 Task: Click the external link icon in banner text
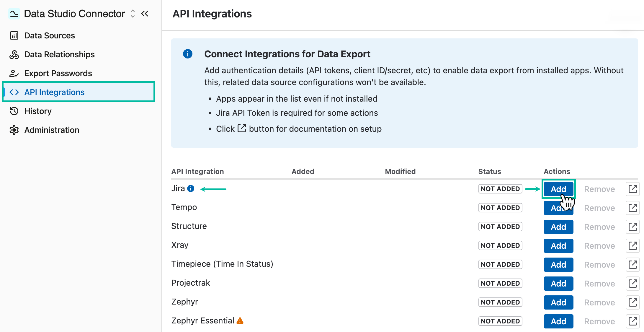click(242, 128)
